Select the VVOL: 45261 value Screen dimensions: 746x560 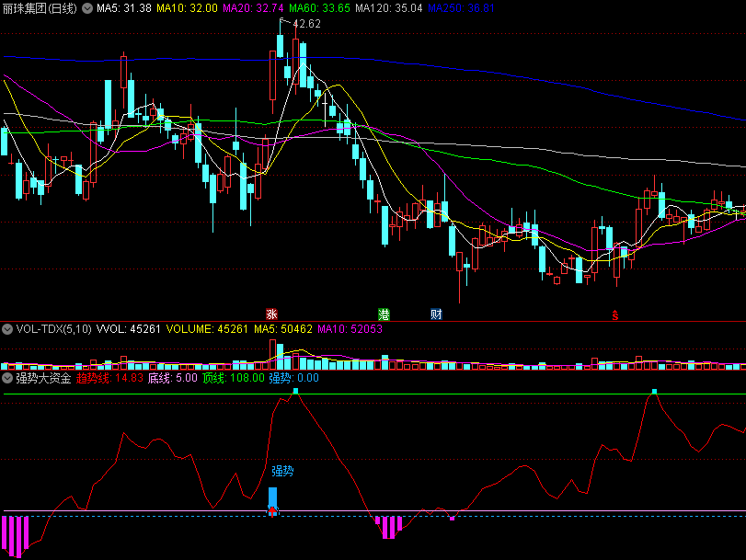point(129,329)
